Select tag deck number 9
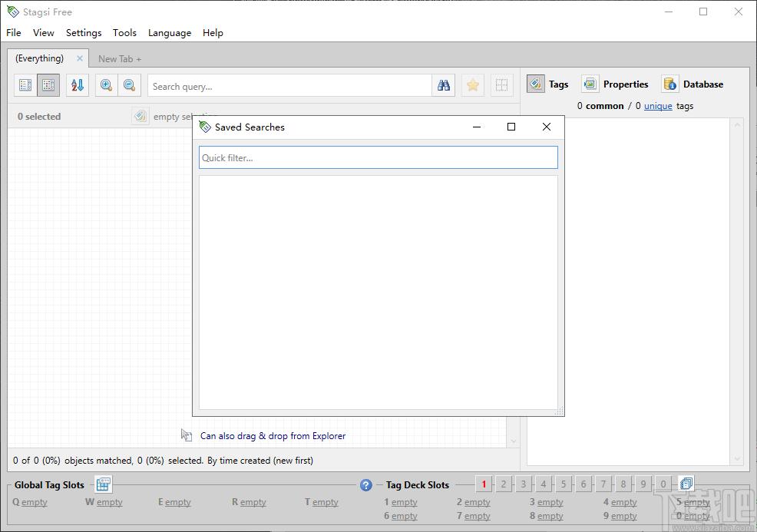 [x=643, y=484]
